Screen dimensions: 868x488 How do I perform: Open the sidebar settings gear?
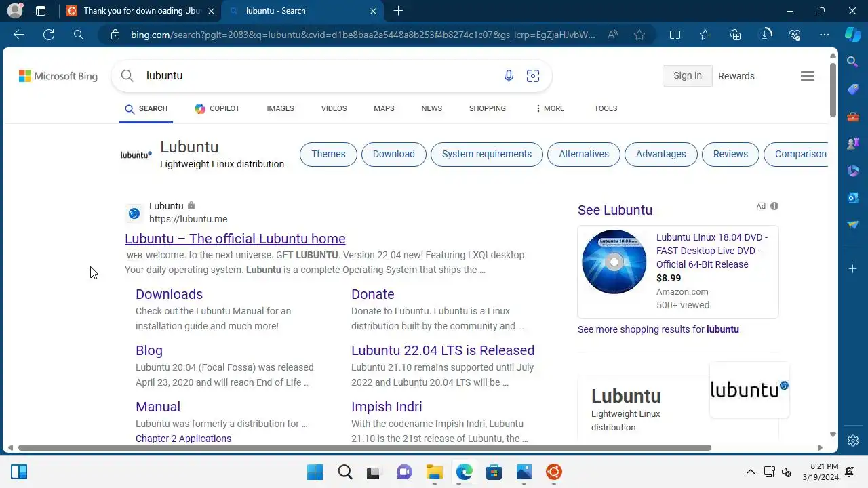pyautogui.click(x=853, y=441)
